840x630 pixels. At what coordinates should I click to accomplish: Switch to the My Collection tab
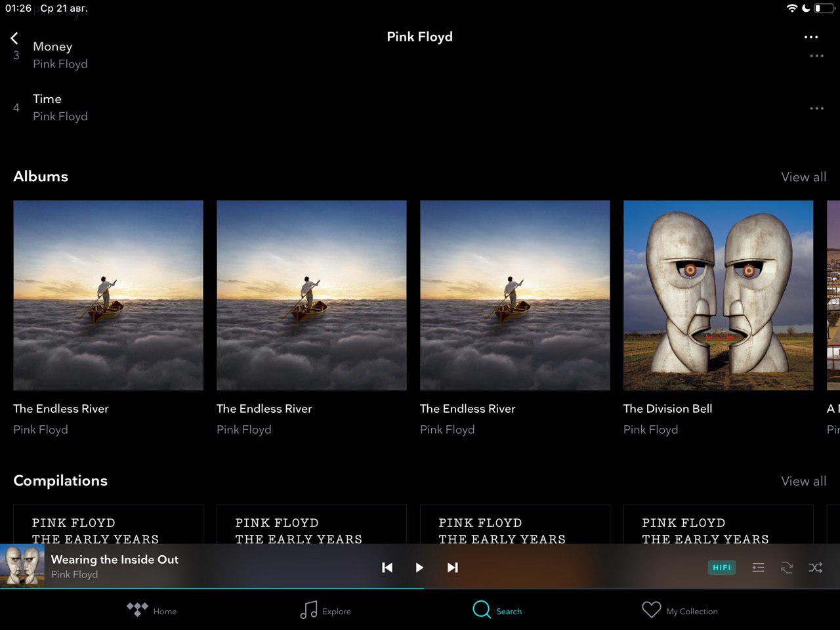coord(680,610)
